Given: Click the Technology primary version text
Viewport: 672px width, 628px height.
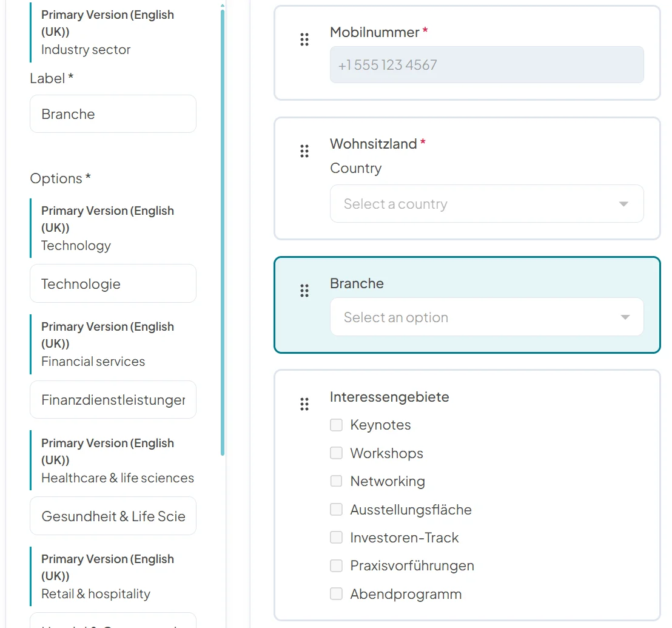Looking at the screenshot, I should tap(76, 246).
